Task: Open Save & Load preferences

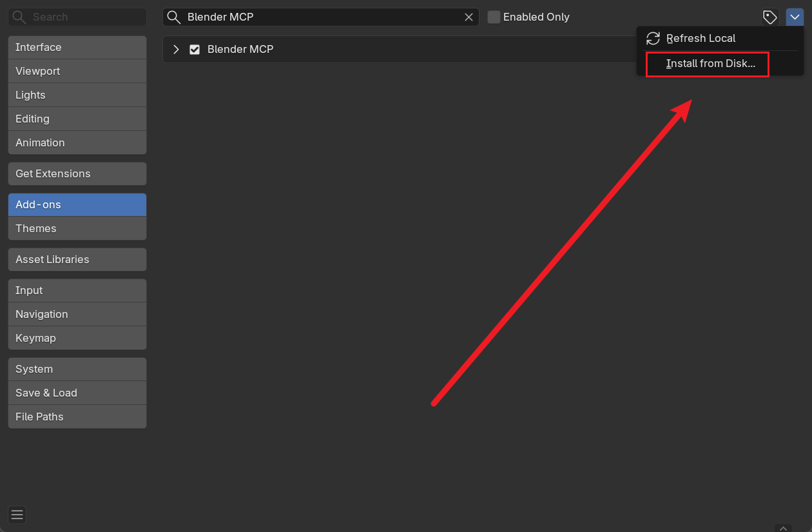Action: (x=77, y=393)
